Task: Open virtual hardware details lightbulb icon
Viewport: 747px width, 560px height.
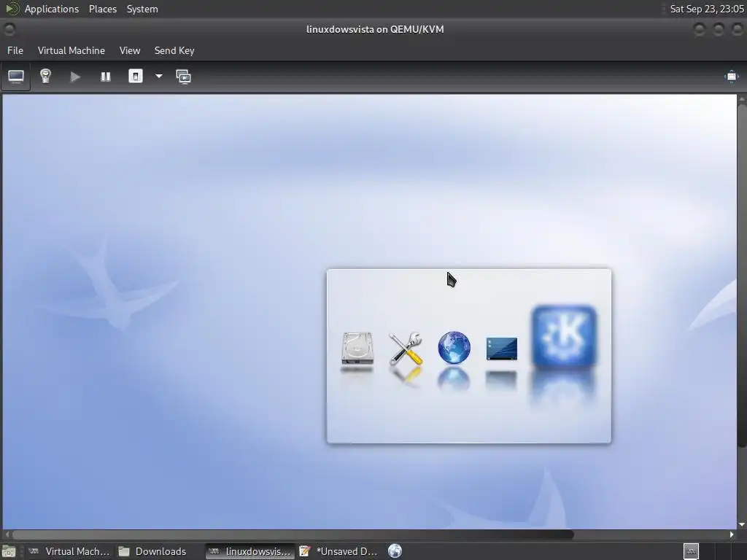Action: click(45, 76)
